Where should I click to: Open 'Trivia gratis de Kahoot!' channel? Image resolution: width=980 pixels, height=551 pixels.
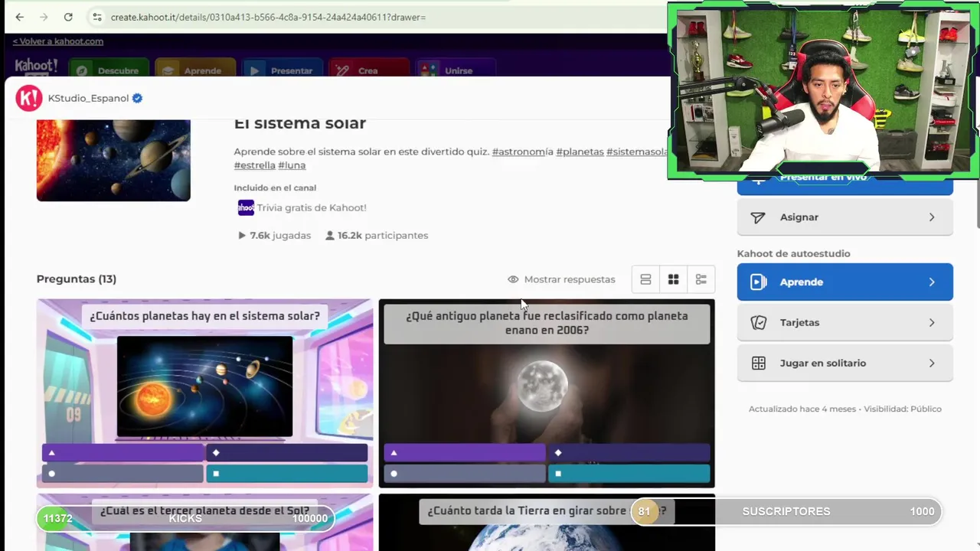pyautogui.click(x=312, y=207)
